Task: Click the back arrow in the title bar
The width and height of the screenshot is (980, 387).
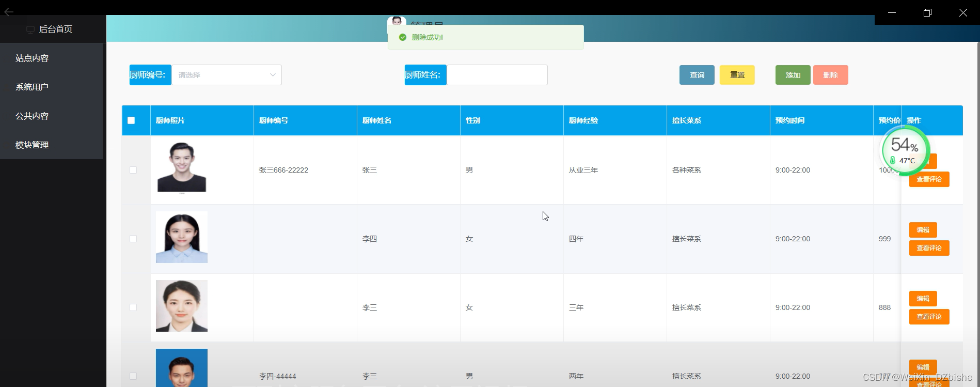Action: tap(9, 12)
